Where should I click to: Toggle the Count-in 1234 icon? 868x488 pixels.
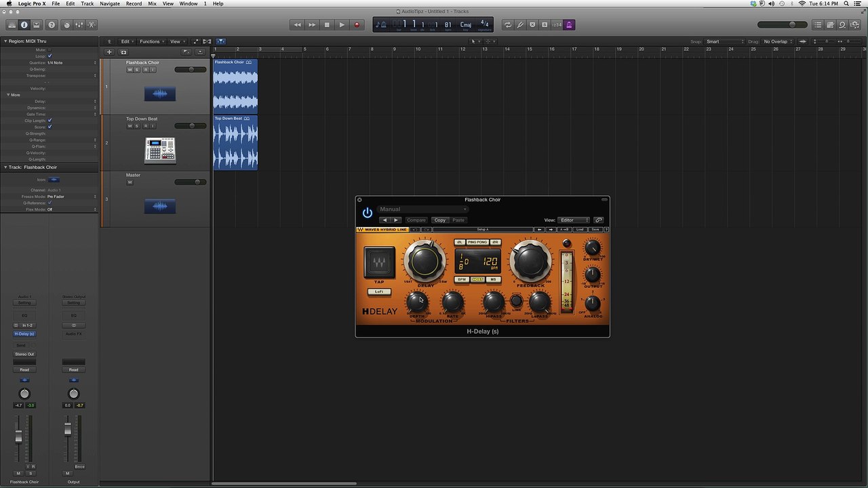(x=557, y=25)
